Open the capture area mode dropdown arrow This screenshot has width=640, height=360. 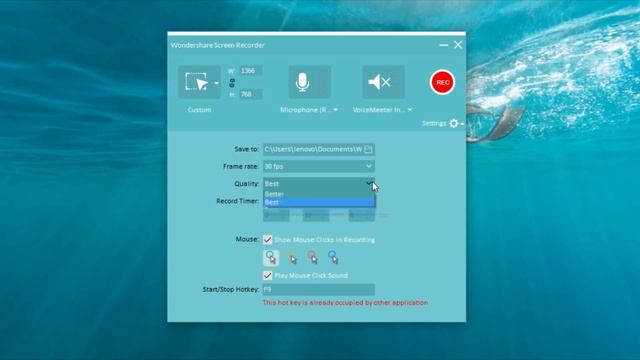[x=216, y=83]
